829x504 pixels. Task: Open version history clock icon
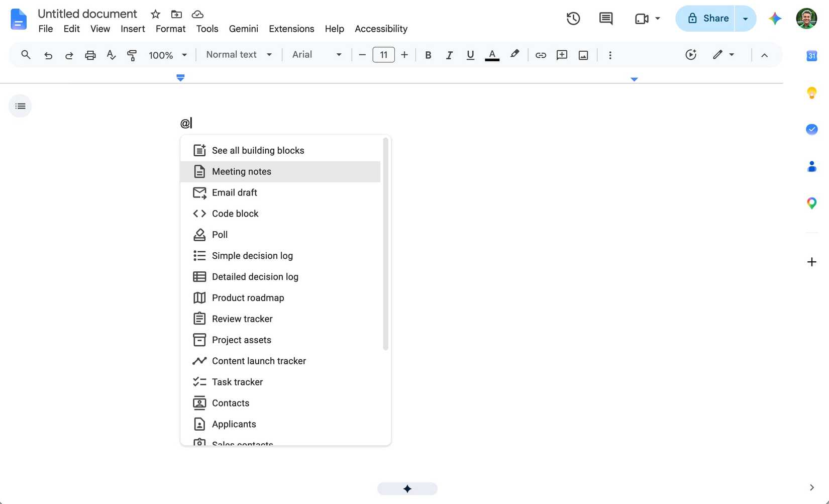pyautogui.click(x=573, y=19)
